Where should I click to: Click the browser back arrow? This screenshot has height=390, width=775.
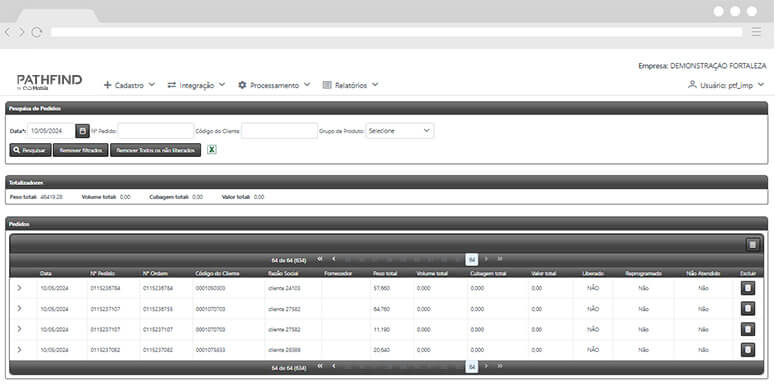(7, 32)
